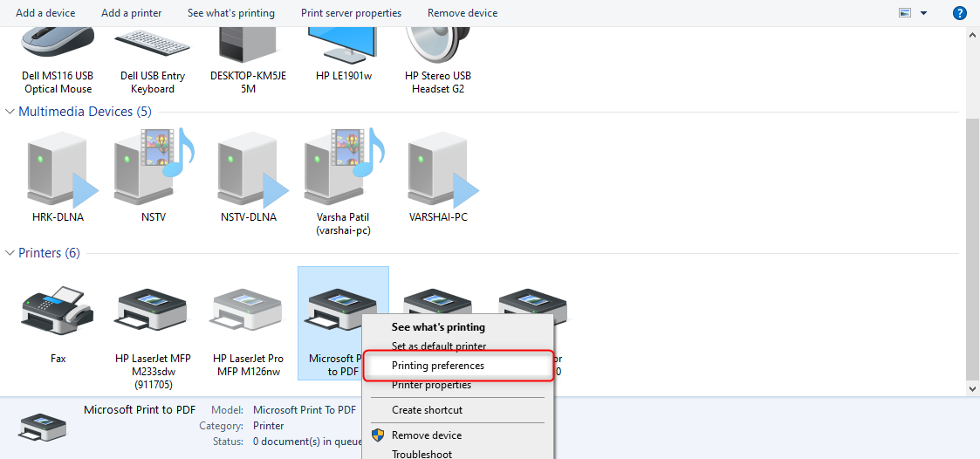The image size is (980, 459).
Task: Click the Multimedia Devices (5) heading
Action: tap(85, 112)
